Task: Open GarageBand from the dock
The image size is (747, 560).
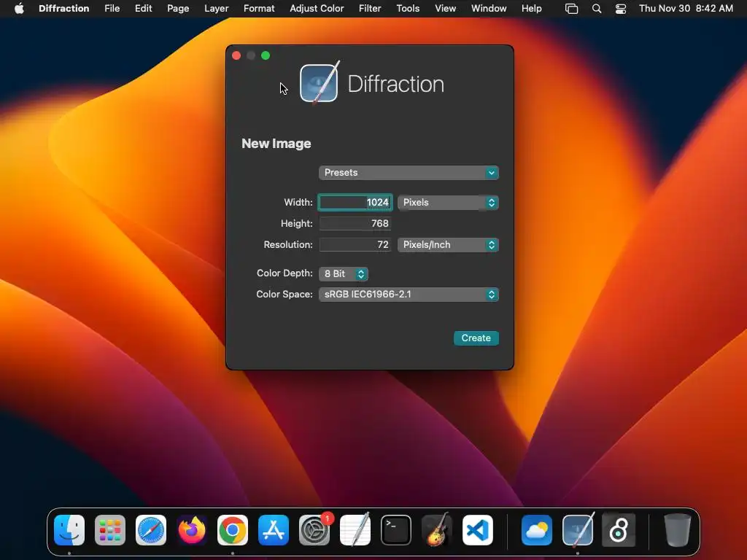Action: coord(437,529)
